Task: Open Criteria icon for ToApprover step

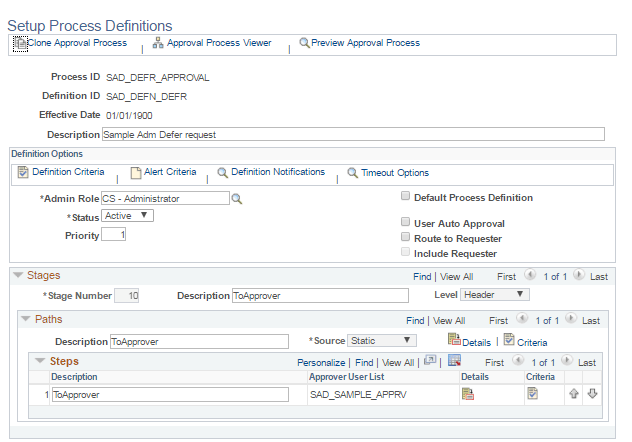Action: tap(532, 393)
